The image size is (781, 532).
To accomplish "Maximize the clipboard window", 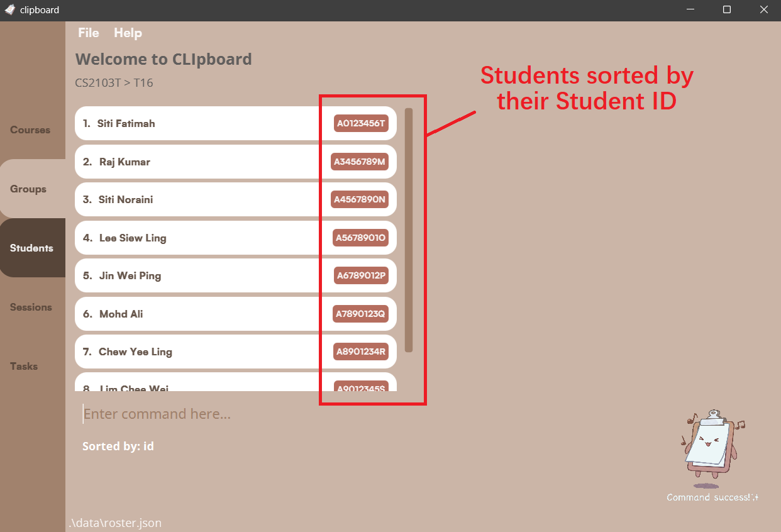I will (727, 9).
